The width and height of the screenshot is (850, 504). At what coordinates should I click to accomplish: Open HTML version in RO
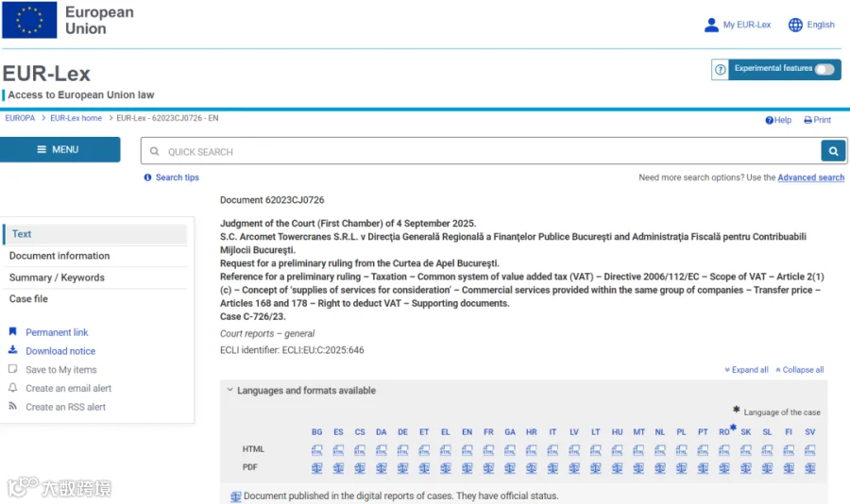pos(724,450)
